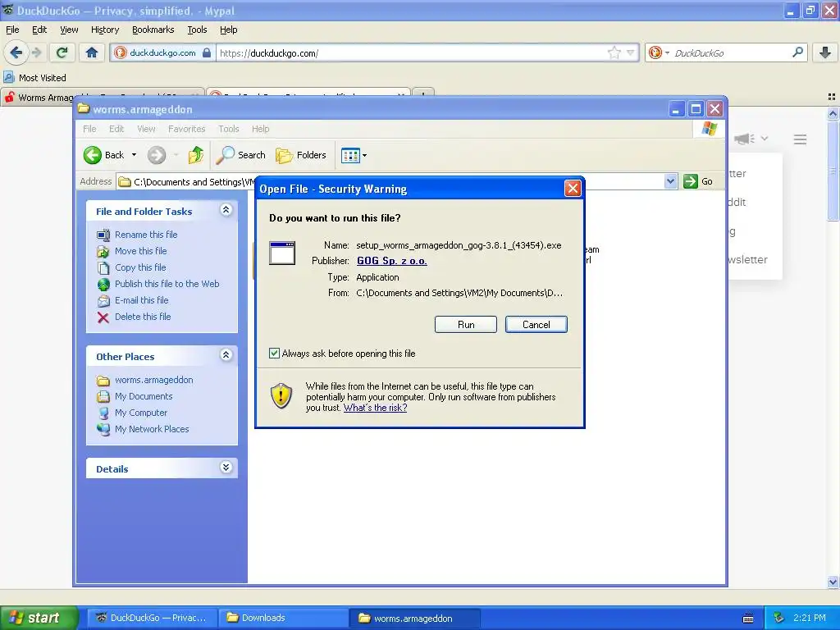This screenshot has width=840, height=630.
Task: Switch to the Downloads taskbar button
Action: pos(282,618)
